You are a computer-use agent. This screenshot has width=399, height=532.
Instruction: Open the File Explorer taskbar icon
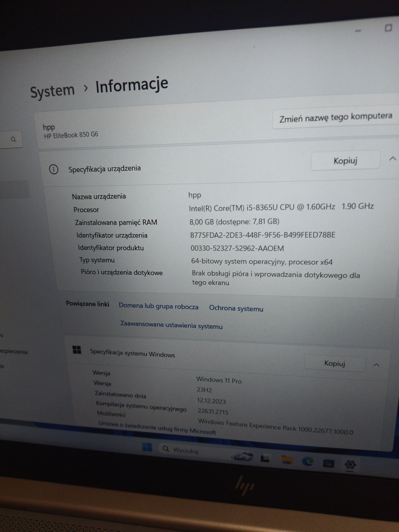point(287,459)
